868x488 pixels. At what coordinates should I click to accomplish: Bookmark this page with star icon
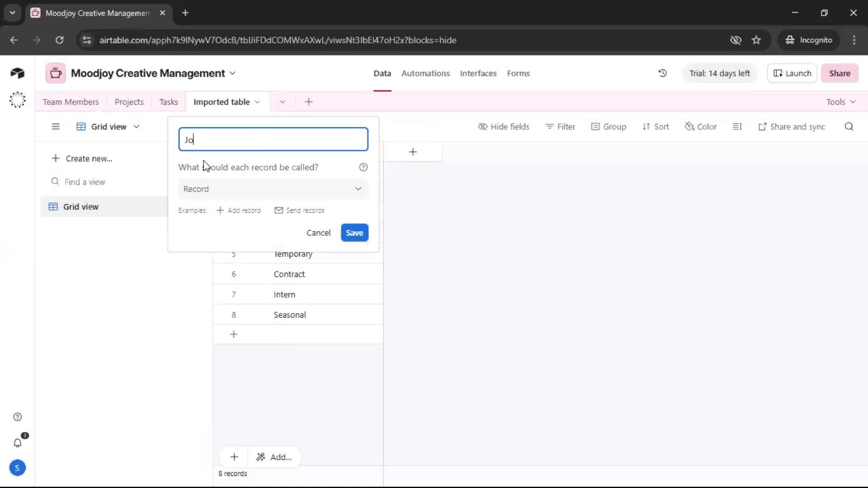coord(756,40)
